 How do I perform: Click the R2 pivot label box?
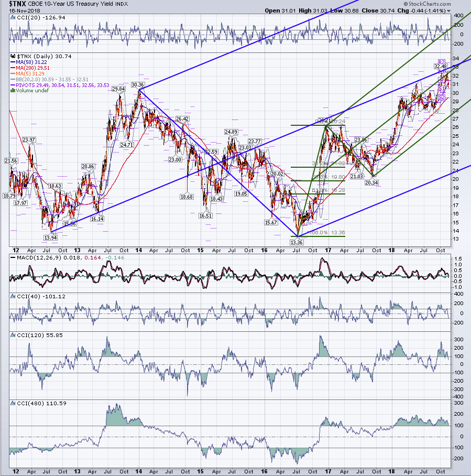(x=441, y=62)
